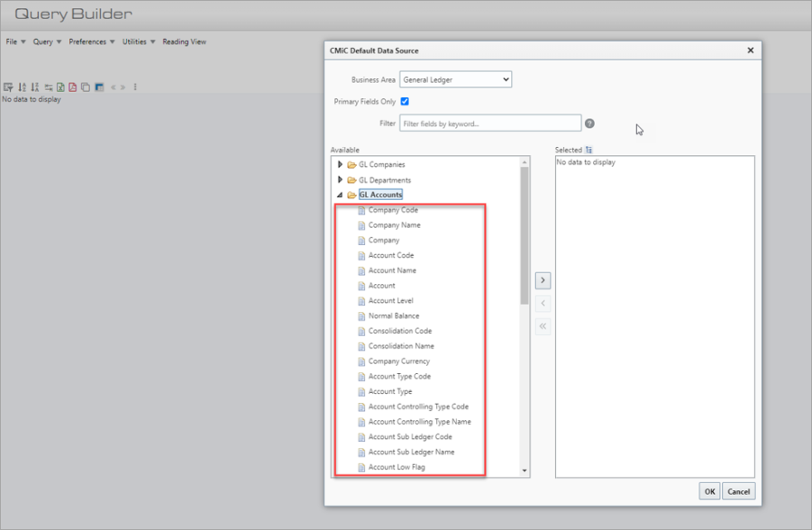Open the File menu
This screenshot has width=812, height=530.
[15, 41]
